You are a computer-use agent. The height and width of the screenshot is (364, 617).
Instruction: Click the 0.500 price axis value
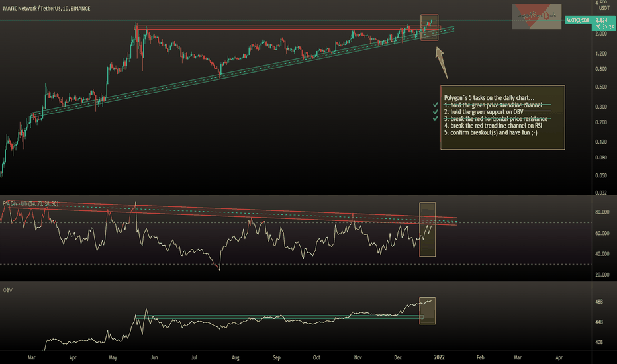(601, 87)
